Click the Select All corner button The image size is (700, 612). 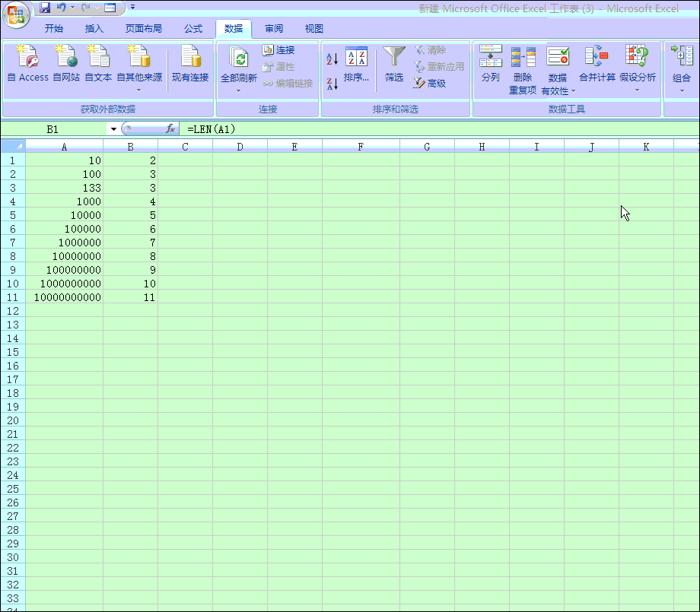[13, 146]
